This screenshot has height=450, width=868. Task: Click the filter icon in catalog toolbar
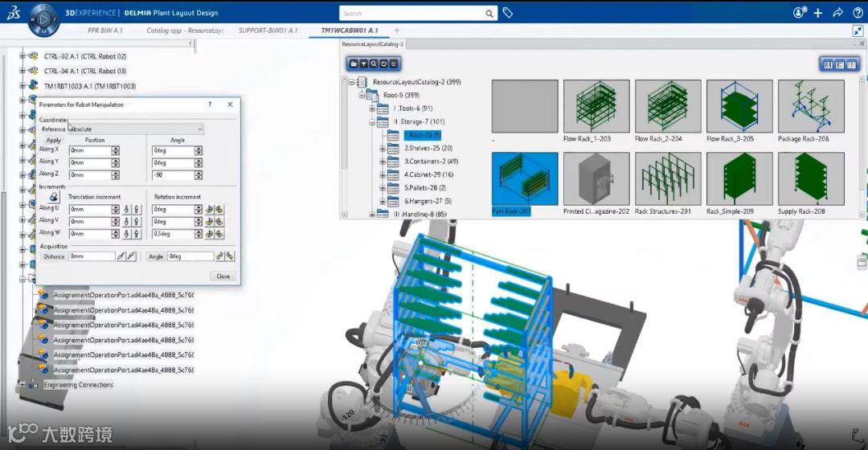(x=364, y=64)
